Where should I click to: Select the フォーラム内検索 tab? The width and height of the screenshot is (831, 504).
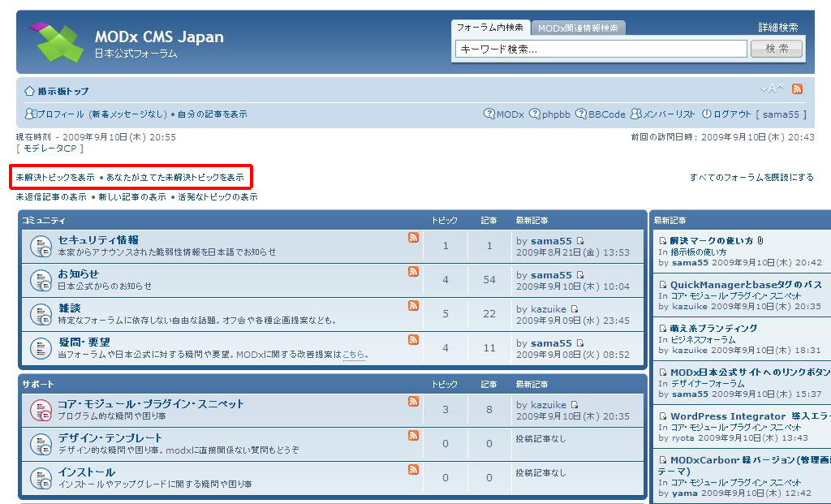(x=490, y=28)
